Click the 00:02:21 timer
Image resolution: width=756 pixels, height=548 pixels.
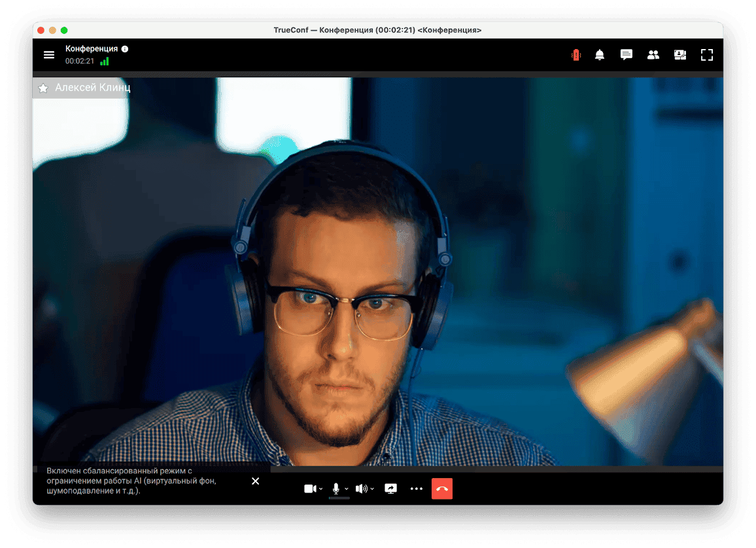(80, 61)
